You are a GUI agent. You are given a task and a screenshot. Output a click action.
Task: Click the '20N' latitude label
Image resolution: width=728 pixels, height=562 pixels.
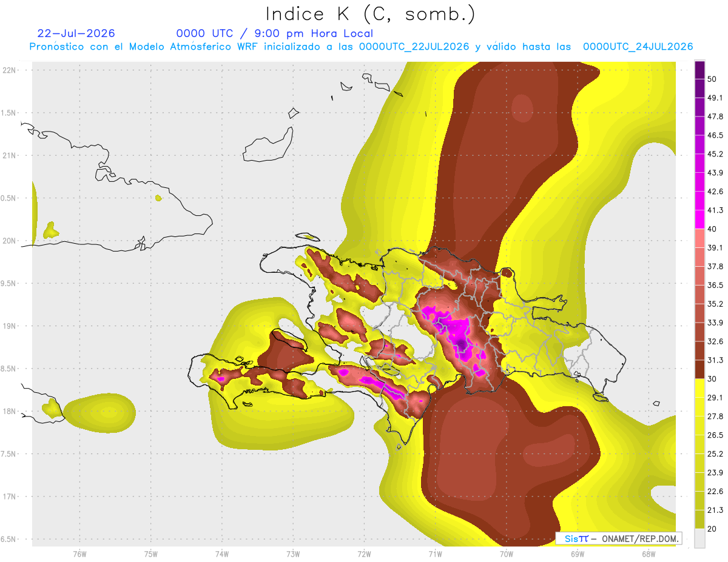point(10,241)
